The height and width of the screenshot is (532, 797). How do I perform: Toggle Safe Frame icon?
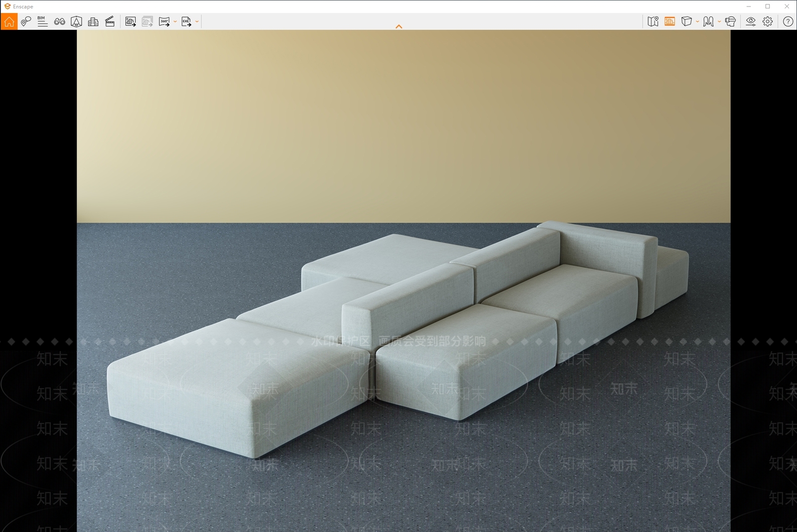click(x=76, y=21)
